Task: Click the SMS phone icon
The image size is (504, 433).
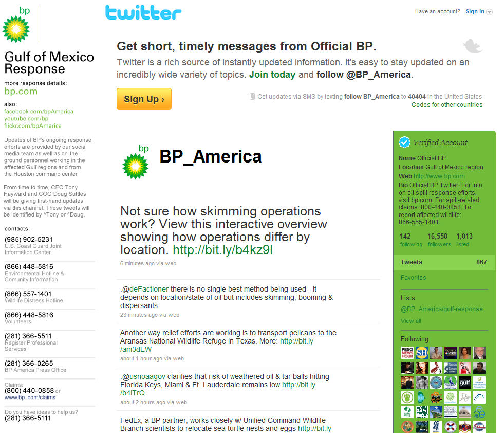Action: 252,96
